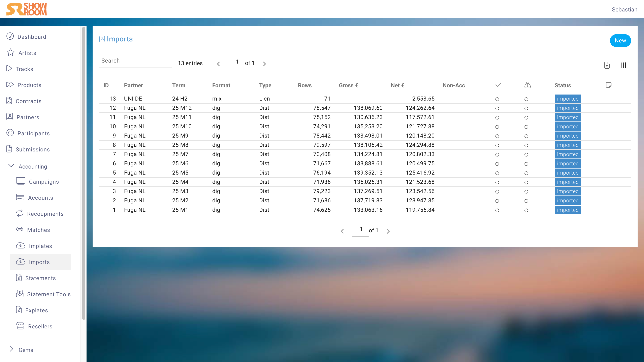Open the Statement Tools page
The width and height of the screenshot is (644, 362).
49,294
